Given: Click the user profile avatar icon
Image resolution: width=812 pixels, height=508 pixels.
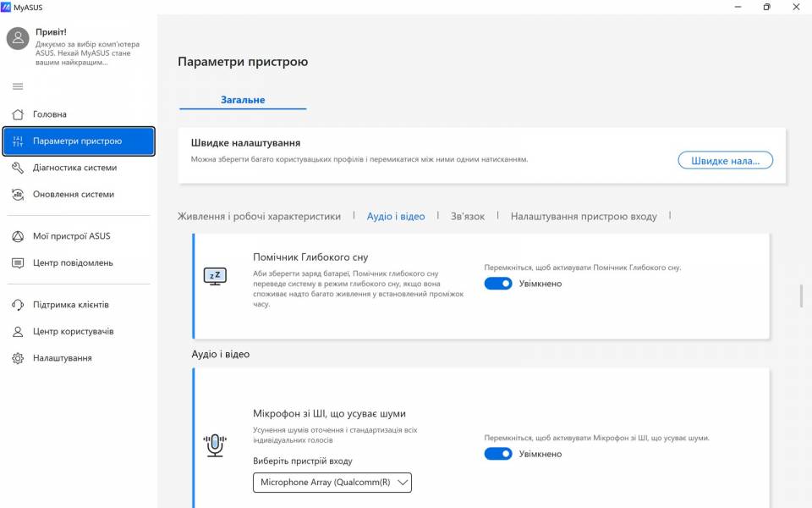Looking at the screenshot, I should 18,38.
